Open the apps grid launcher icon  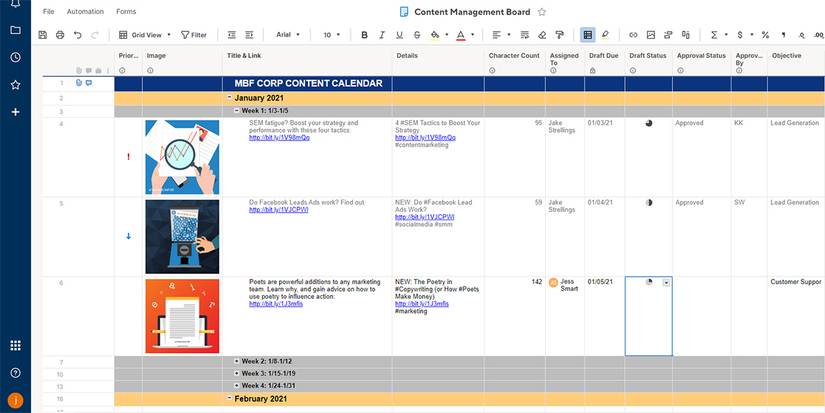15,345
